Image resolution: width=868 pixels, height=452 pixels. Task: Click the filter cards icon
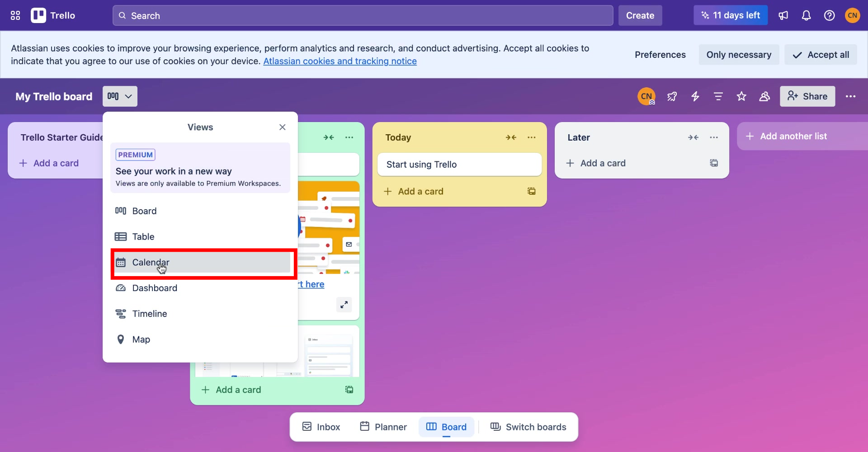tap(718, 96)
